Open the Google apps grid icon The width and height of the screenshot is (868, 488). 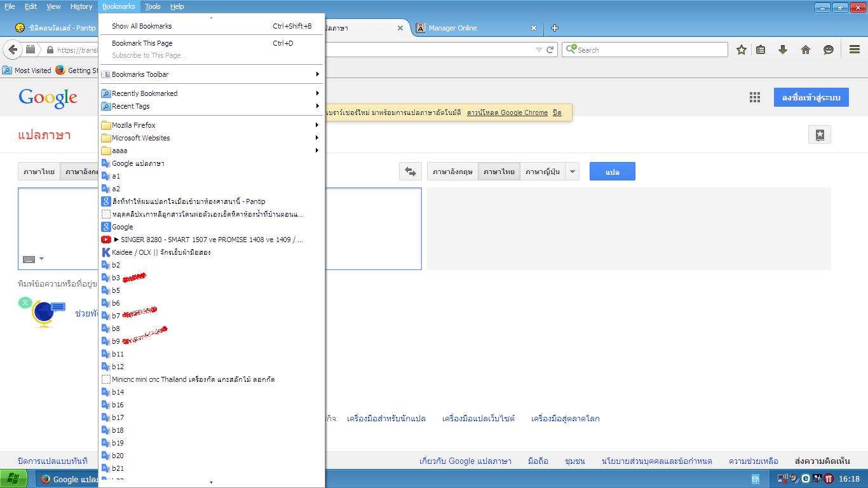(755, 97)
